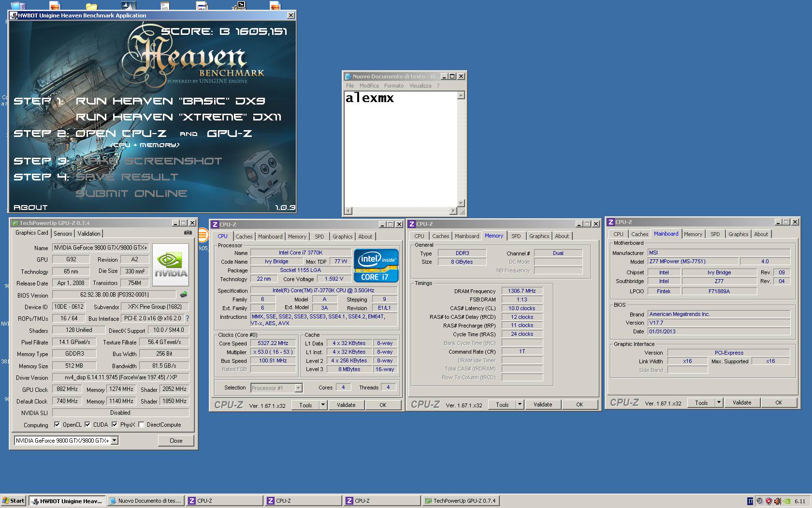The height and width of the screenshot is (508, 812).
Task: Select Graphics Card tab in GPU-Z
Action: point(32,233)
